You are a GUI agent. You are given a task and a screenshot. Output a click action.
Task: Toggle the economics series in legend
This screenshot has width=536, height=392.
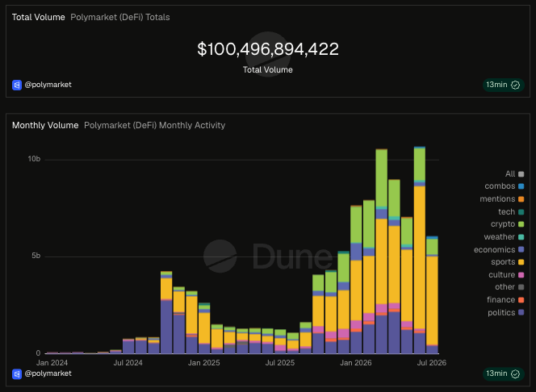(499, 249)
